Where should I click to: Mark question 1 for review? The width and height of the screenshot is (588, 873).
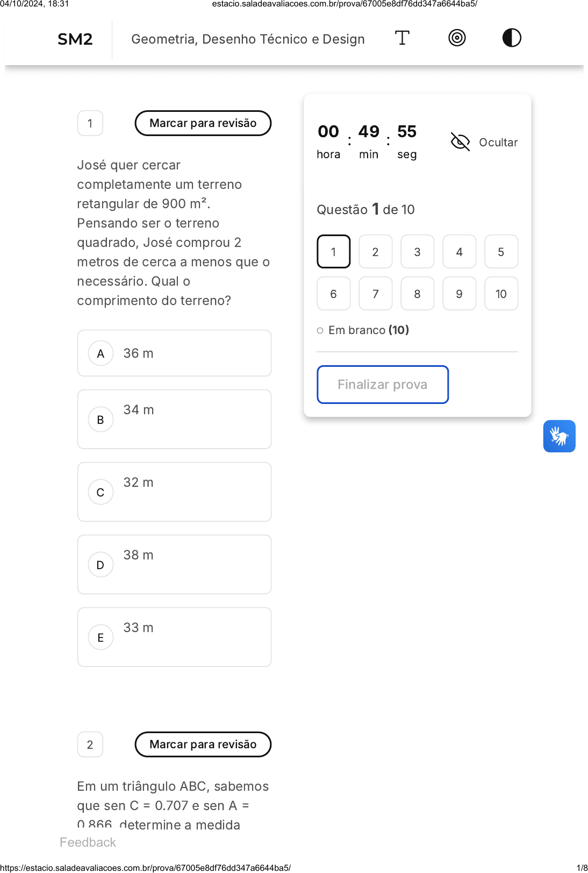[203, 123]
